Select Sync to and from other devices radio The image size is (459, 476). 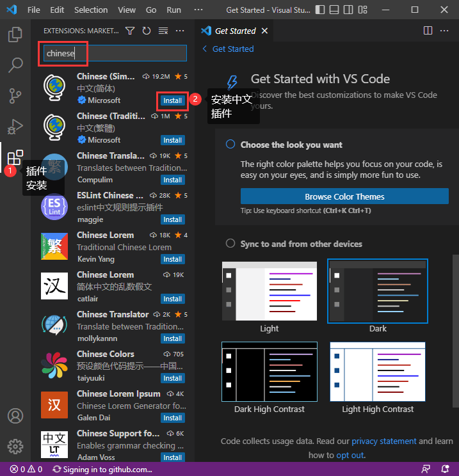point(230,243)
